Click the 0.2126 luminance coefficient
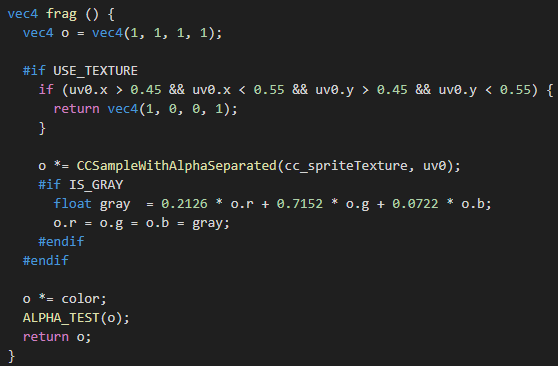Viewport: 558px width, 366px height. pos(184,204)
